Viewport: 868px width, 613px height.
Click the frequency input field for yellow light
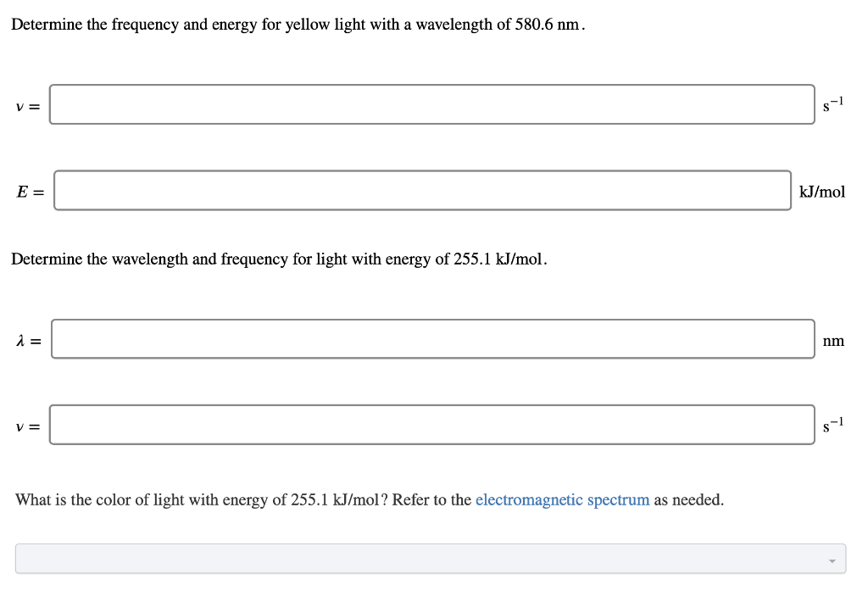pos(432,104)
